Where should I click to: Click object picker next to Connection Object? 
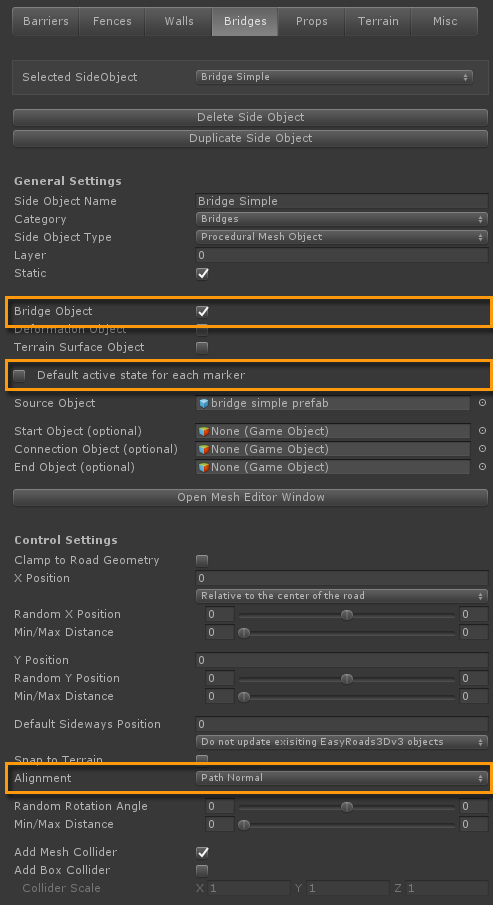[x=483, y=448]
